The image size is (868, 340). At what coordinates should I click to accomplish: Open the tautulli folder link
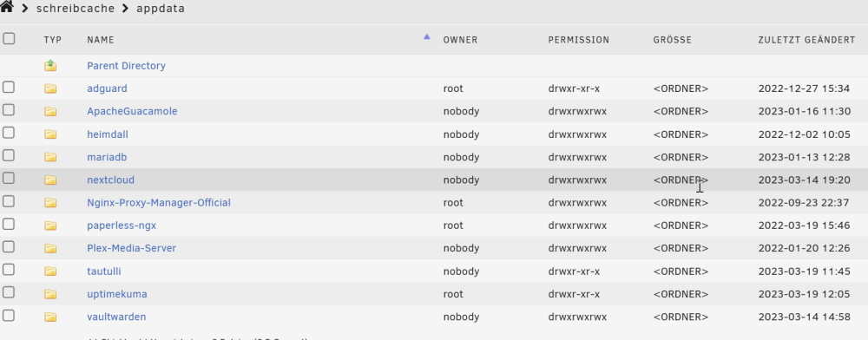coord(104,271)
